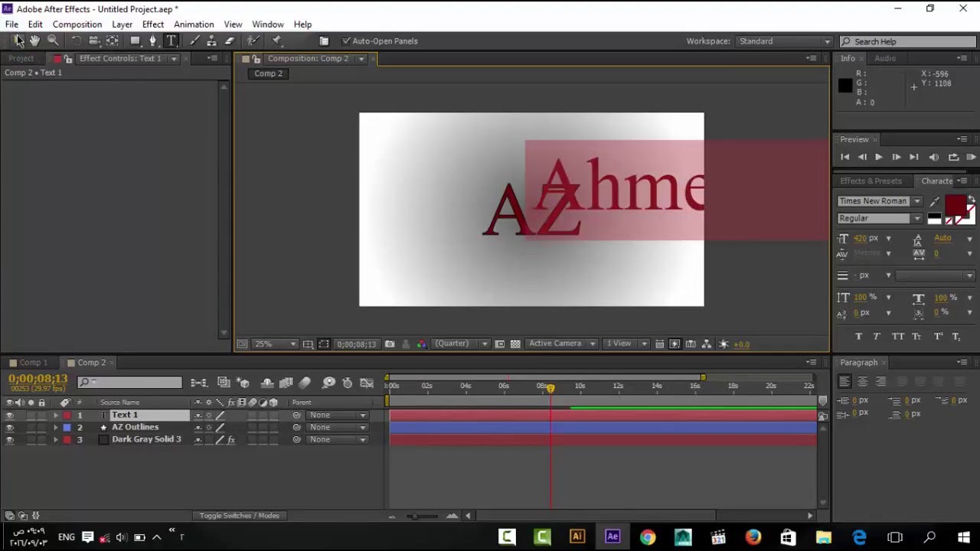Click the black and white default colors swatch
Viewport: 980px width, 551px height.
934,219
